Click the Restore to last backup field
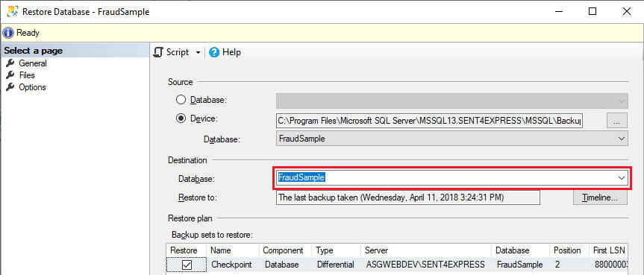The height and width of the screenshot is (275, 644). click(408, 197)
